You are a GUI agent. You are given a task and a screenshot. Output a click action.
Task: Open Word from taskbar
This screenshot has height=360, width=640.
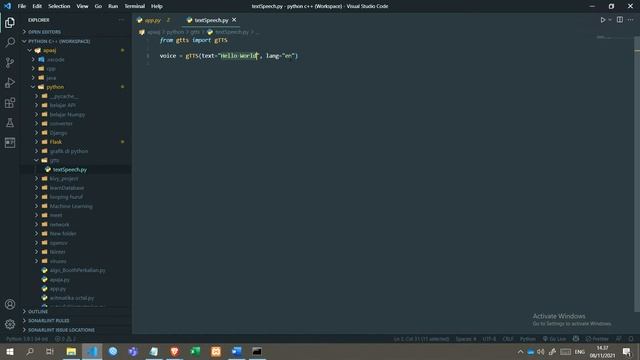pos(236,351)
